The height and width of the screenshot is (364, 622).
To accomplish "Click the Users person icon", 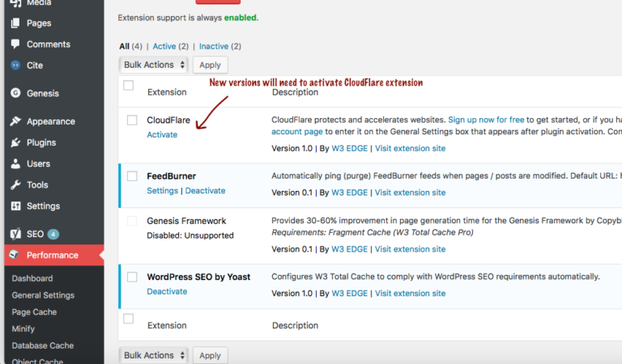I will click(15, 163).
